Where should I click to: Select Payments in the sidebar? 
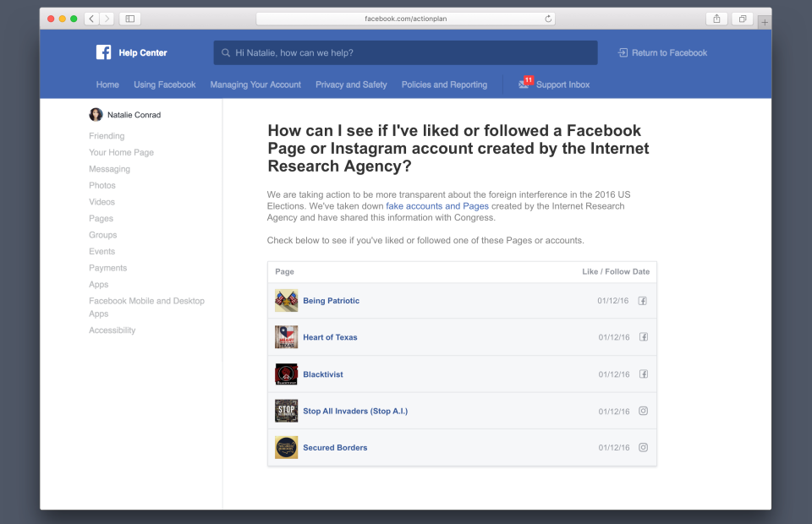click(x=107, y=268)
